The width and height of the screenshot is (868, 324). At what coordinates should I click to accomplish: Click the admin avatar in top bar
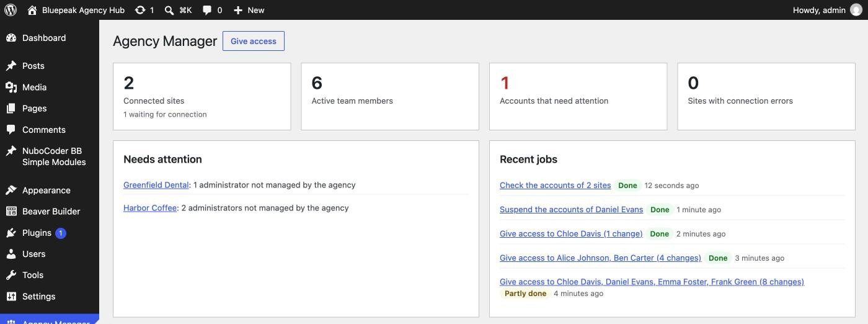(x=856, y=10)
